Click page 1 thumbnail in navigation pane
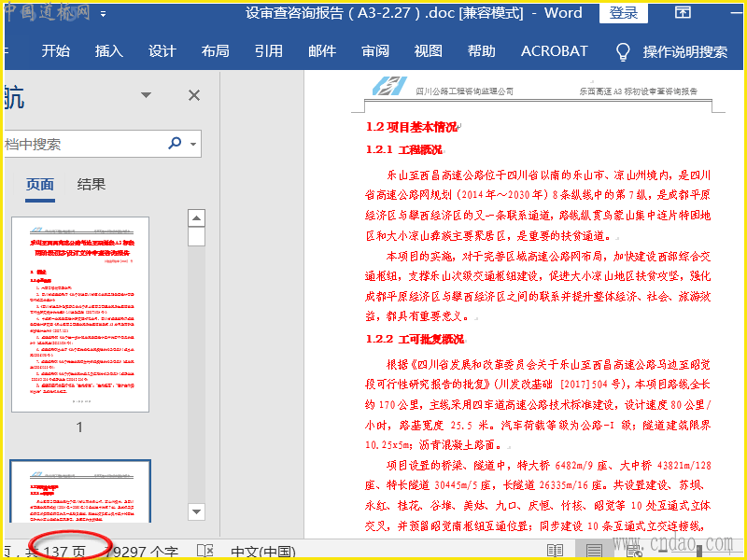Screen dimensions: 747x560 point(79,314)
